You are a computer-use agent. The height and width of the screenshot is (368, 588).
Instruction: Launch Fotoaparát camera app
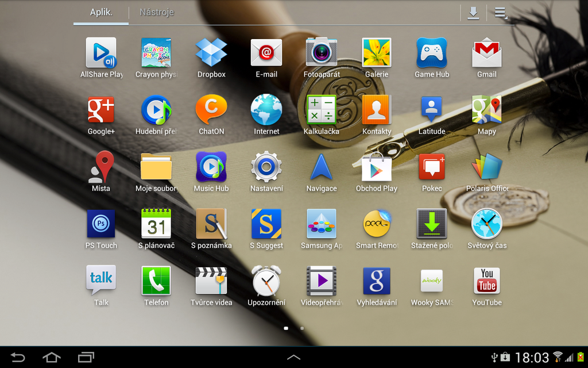[322, 52]
